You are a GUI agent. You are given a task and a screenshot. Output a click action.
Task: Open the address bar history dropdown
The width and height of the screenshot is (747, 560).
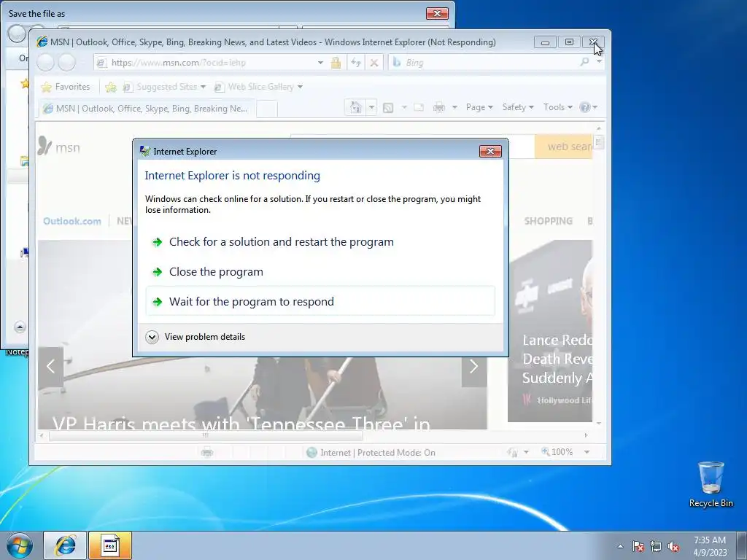(320, 63)
